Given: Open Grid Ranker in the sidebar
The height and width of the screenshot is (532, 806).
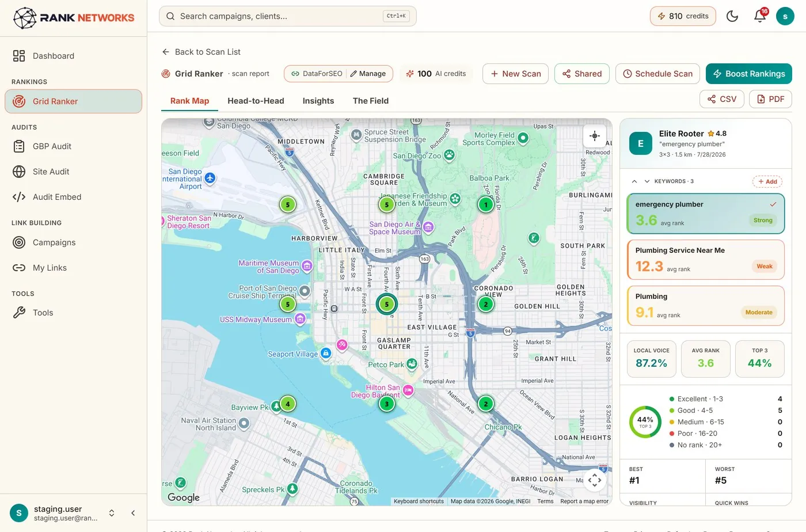Looking at the screenshot, I should 73,101.
